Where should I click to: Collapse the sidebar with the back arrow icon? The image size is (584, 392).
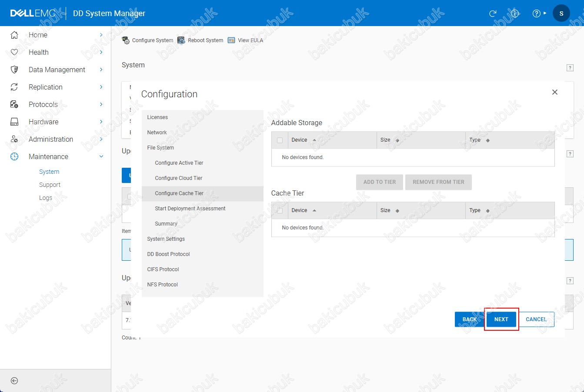14,381
